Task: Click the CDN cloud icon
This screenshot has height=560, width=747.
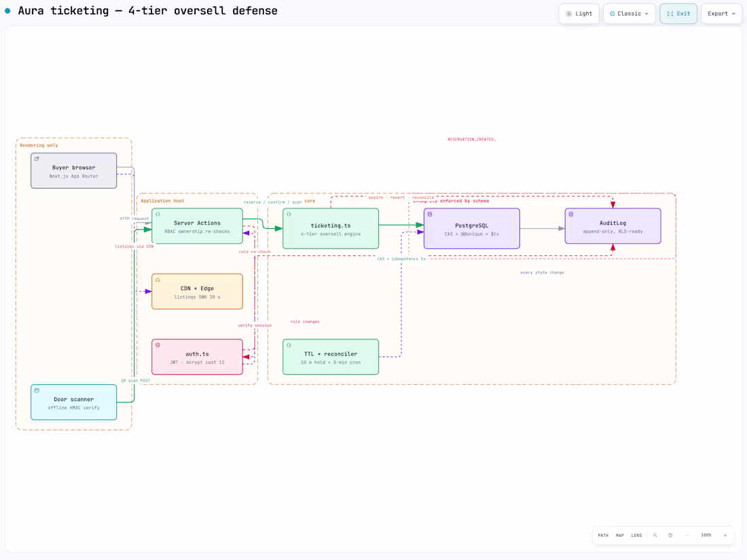Action: 158,280
